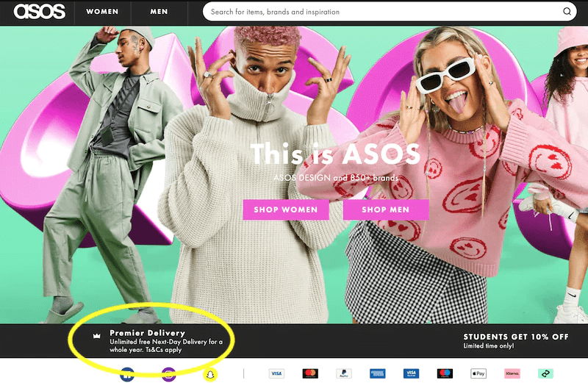This screenshot has height=383, width=588.
Task: Click the first Visa payment icon
Action: [x=276, y=373]
